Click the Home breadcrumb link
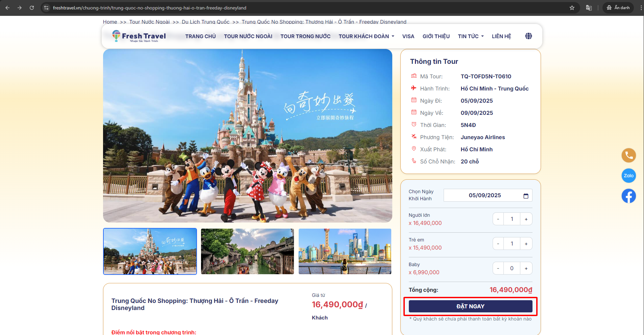Screen dimensions: 644x335 click(110, 22)
